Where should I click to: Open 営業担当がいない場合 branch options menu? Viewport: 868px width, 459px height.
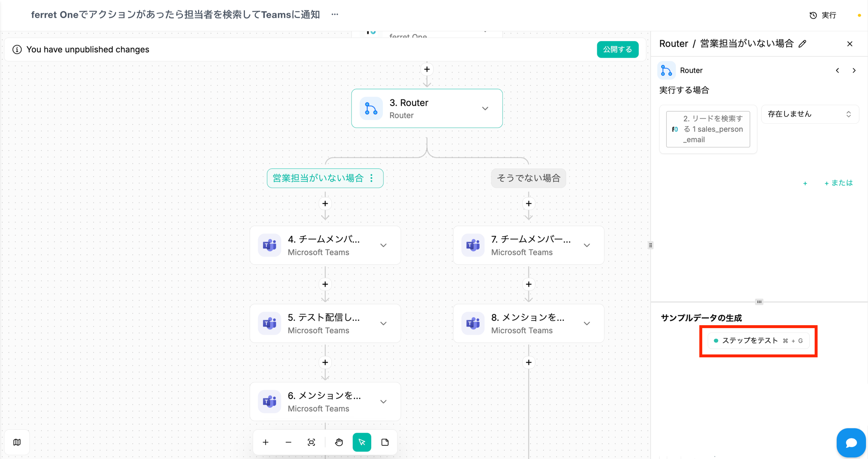tap(372, 178)
